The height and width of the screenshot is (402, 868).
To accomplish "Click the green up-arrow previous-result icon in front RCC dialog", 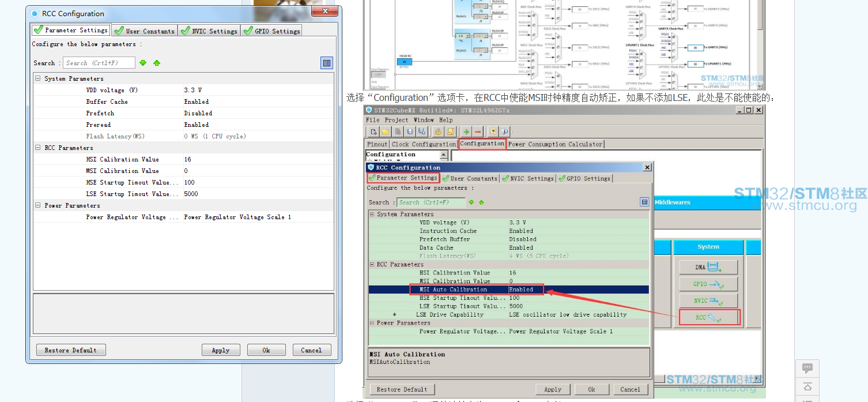I will (x=157, y=63).
